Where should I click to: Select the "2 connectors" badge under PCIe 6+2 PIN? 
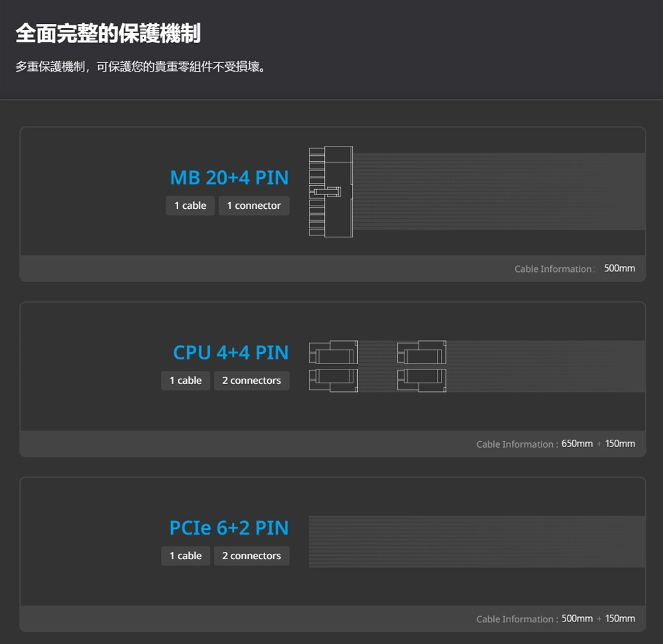click(x=251, y=556)
